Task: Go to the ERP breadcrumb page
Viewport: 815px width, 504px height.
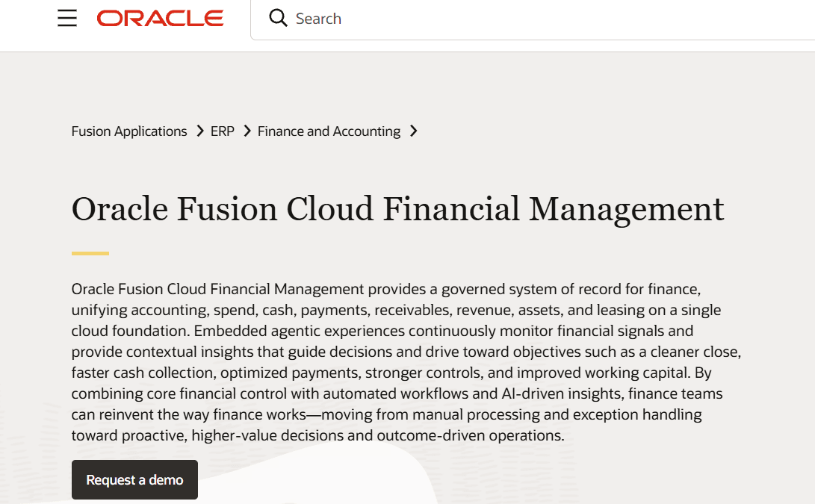Action: (x=223, y=131)
